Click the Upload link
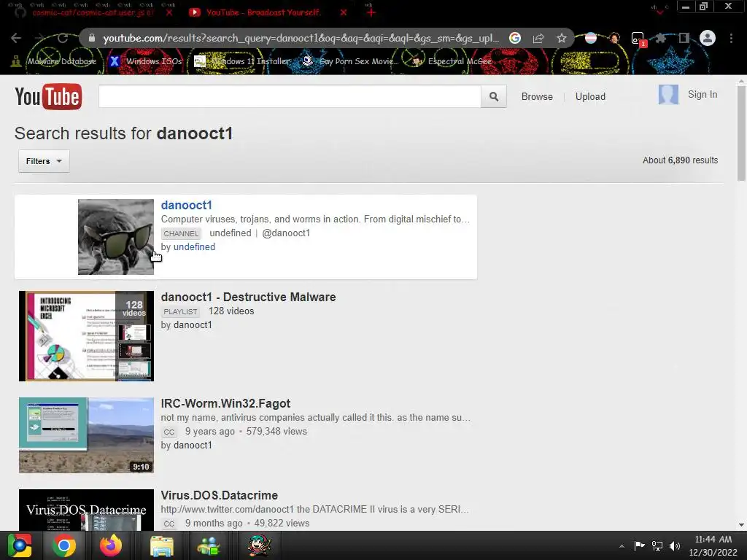This screenshot has width=747, height=560. click(x=590, y=97)
